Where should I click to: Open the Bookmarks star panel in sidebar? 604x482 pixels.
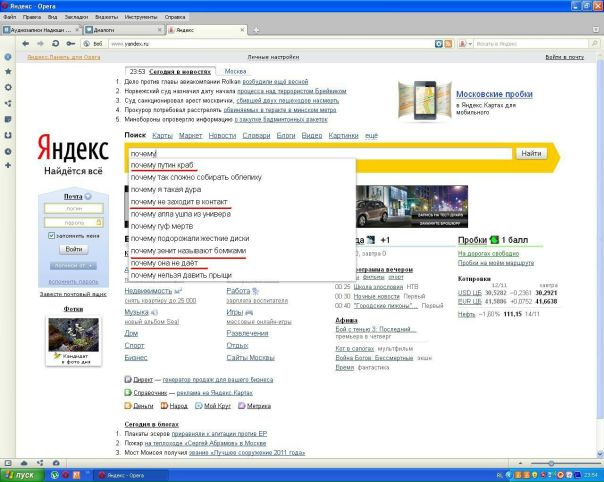click(8, 72)
